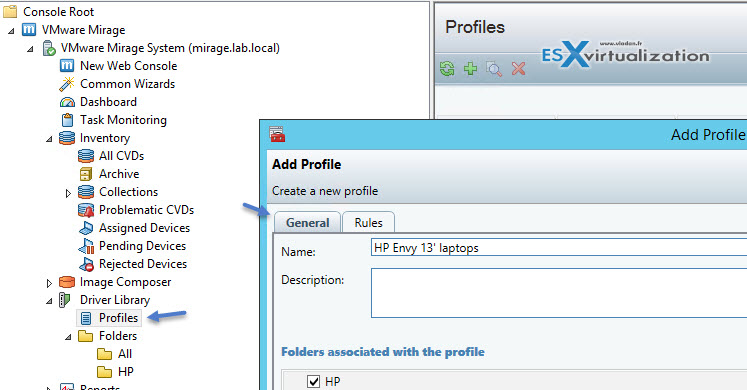Click the Add Profile dialog title icon

277,134
